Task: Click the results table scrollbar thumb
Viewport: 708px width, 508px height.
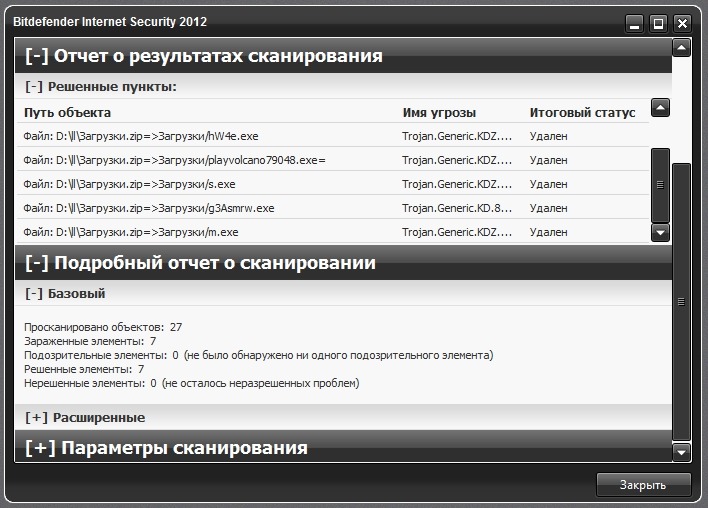Action: [660, 185]
